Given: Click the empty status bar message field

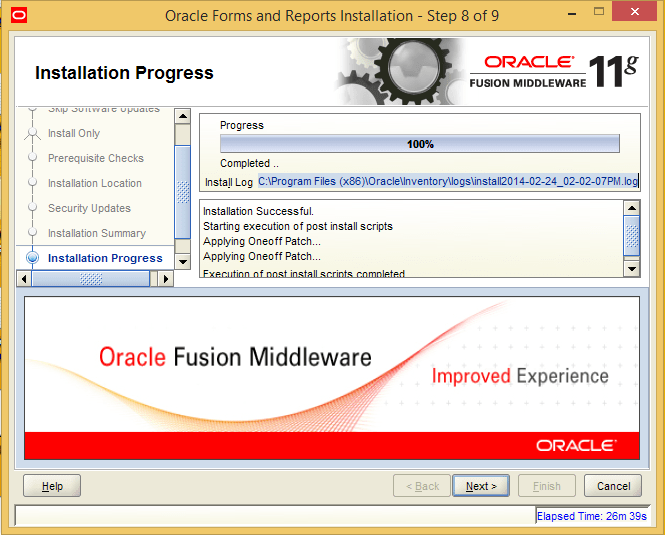Looking at the screenshot, I should (x=275, y=515).
